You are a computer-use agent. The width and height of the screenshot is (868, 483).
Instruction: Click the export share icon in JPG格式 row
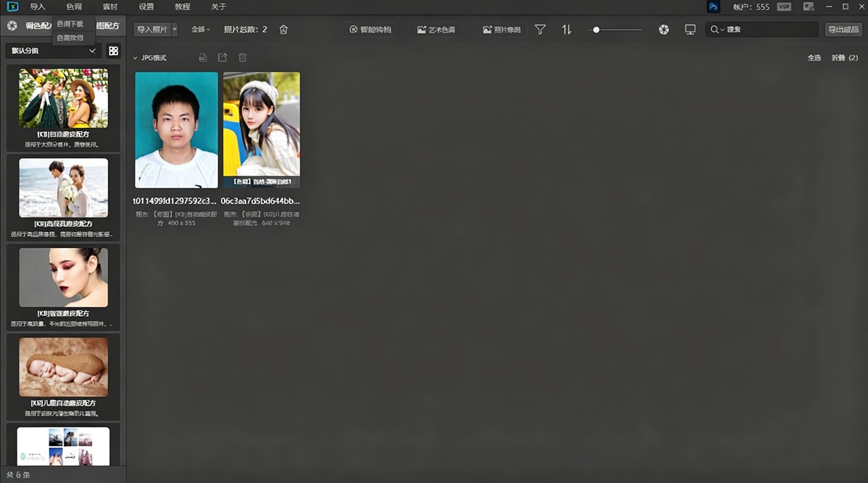(x=223, y=58)
